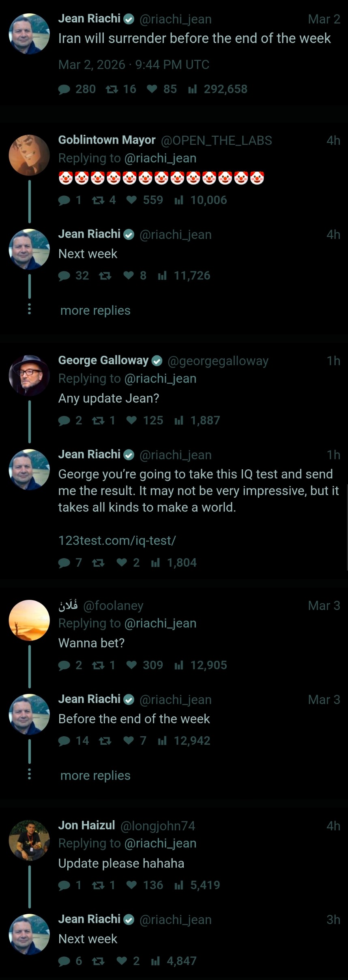
Task: Open the 123test.com/iq-test/ link
Action: [117, 541]
